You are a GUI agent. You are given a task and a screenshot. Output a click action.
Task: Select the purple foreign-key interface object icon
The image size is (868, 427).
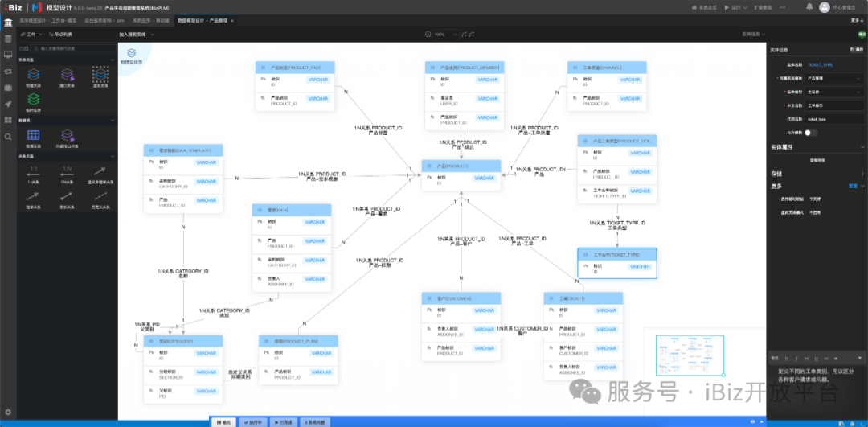pyautogui.click(x=67, y=134)
